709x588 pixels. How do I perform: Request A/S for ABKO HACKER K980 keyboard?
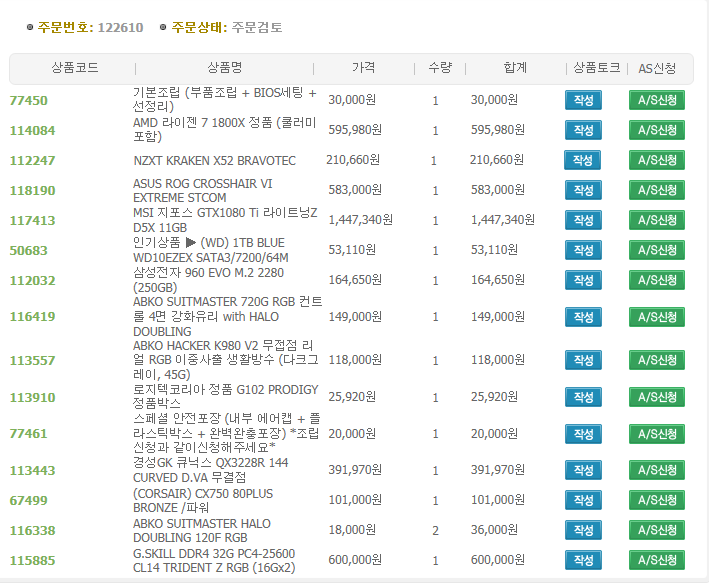[656, 360]
